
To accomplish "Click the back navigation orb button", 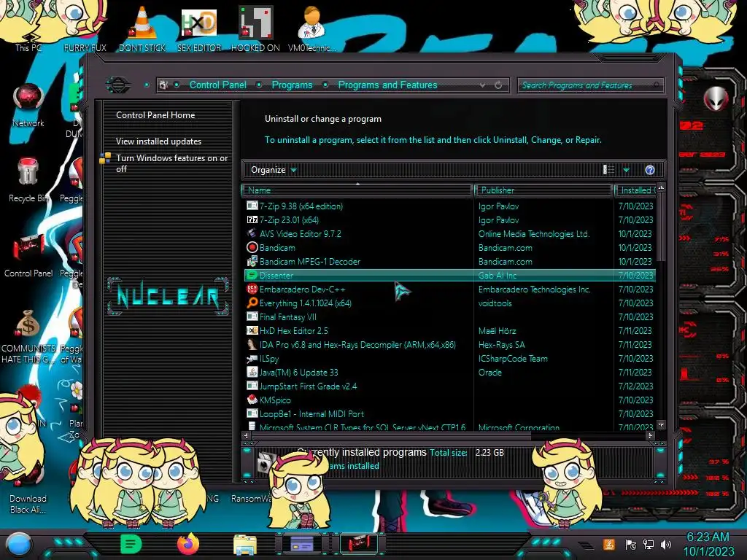I will click(118, 85).
